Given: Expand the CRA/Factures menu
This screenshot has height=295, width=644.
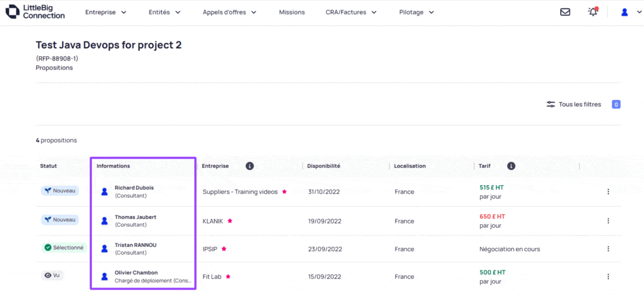Looking at the screenshot, I should 351,12.
